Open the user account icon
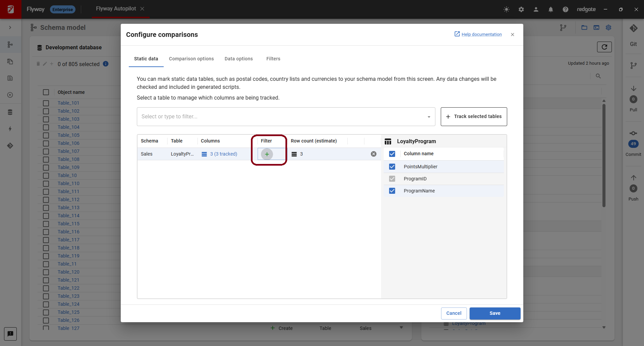Screen dimensions: 644x346 tap(536, 9)
